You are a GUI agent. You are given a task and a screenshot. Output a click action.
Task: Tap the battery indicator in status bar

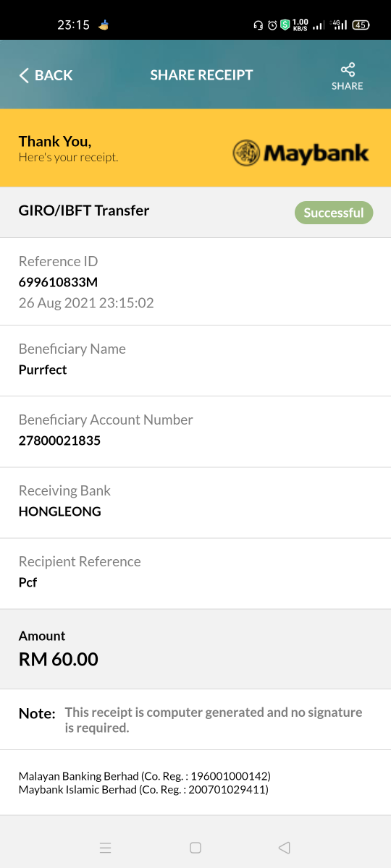361,25
